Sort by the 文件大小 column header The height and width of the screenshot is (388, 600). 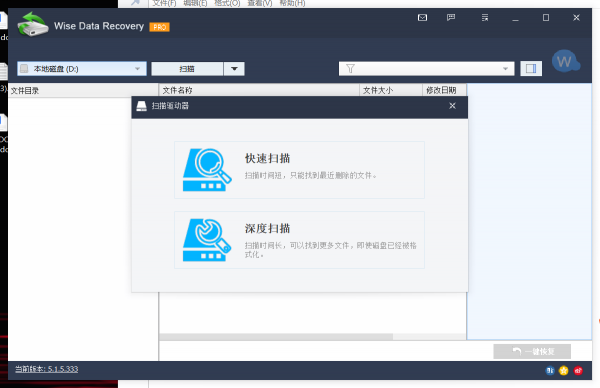391,90
